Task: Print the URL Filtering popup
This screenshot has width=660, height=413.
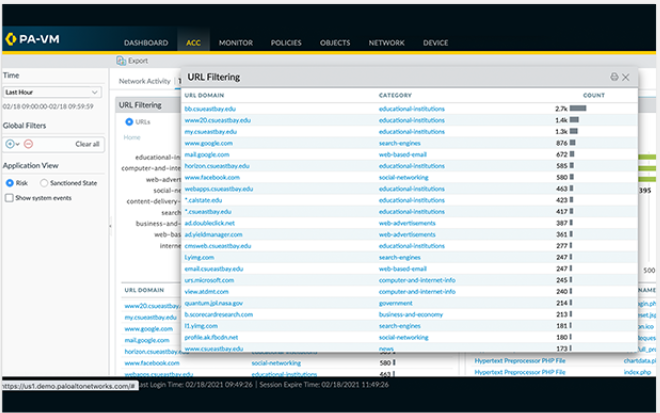Action: (614, 77)
